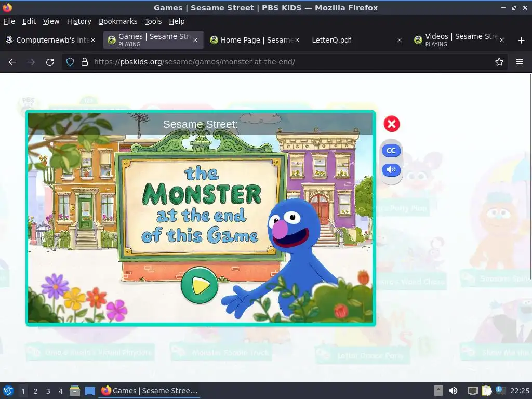The width and height of the screenshot is (532, 399).
Task: Switch to workspace 1
Action: pyautogui.click(x=23, y=391)
